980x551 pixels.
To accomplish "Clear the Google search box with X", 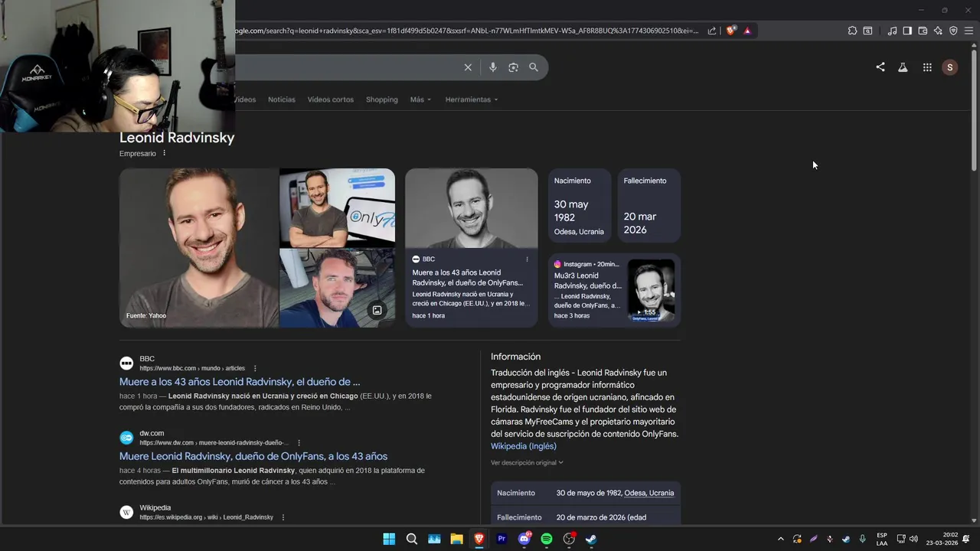I will [468, 67].
